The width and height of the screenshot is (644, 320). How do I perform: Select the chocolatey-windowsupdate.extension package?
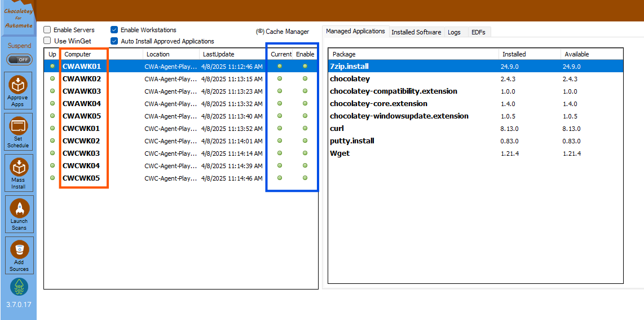475,116
